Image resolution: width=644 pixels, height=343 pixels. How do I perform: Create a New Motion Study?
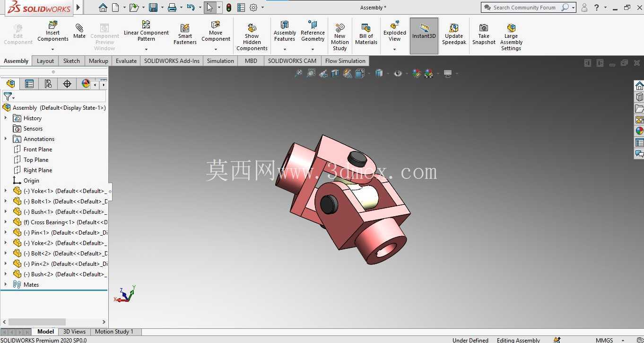pos(339,37)
